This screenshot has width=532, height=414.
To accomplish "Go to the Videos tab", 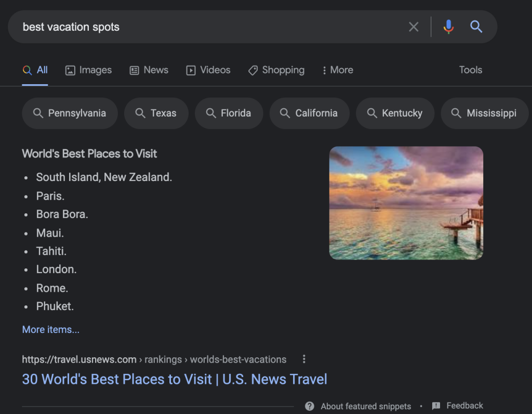I will click(x=208, y=70).
